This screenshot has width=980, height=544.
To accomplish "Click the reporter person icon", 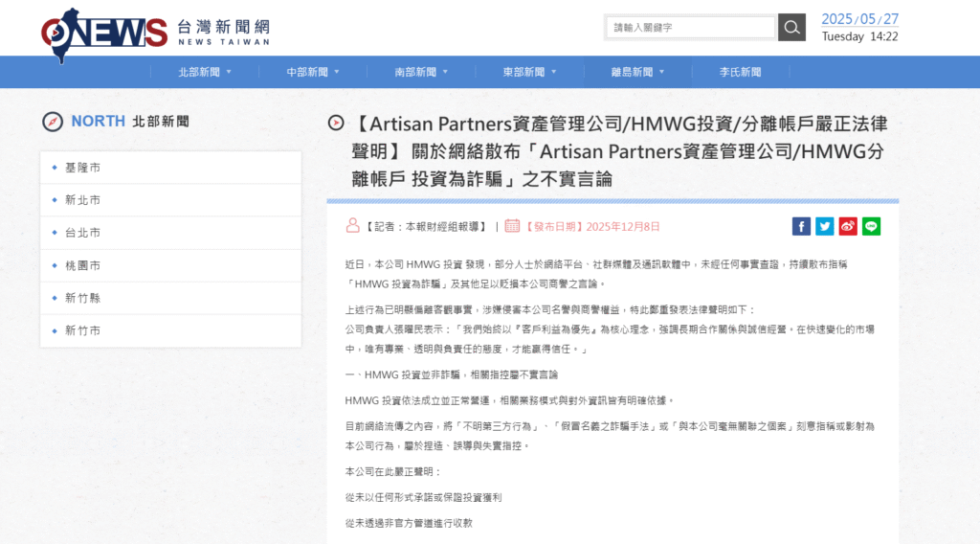I will [x=352, y=226].
